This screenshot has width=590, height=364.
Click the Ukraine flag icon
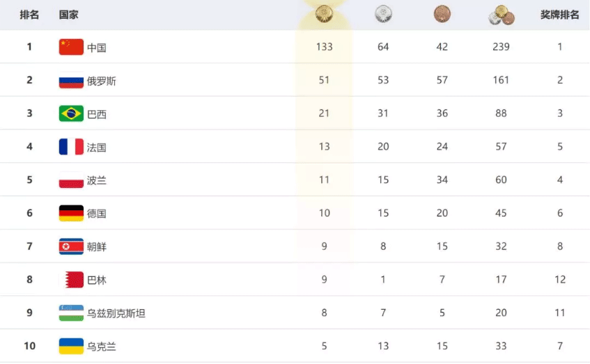(71, 346)
